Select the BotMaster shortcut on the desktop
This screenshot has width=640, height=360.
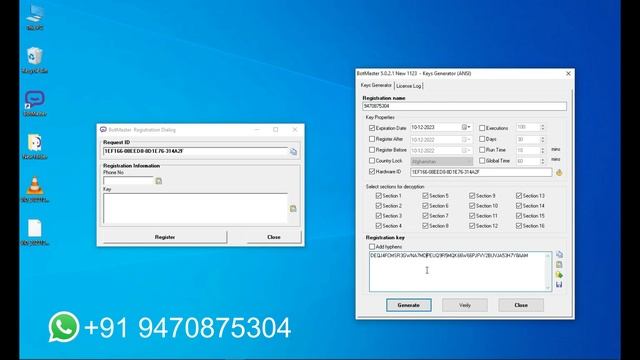pyautogui.click(x=35, y=103)
